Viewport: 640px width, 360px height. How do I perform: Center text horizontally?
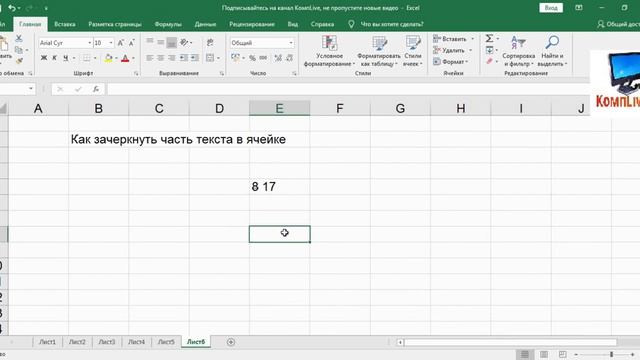pyautogui.click(x=161, y=58)
